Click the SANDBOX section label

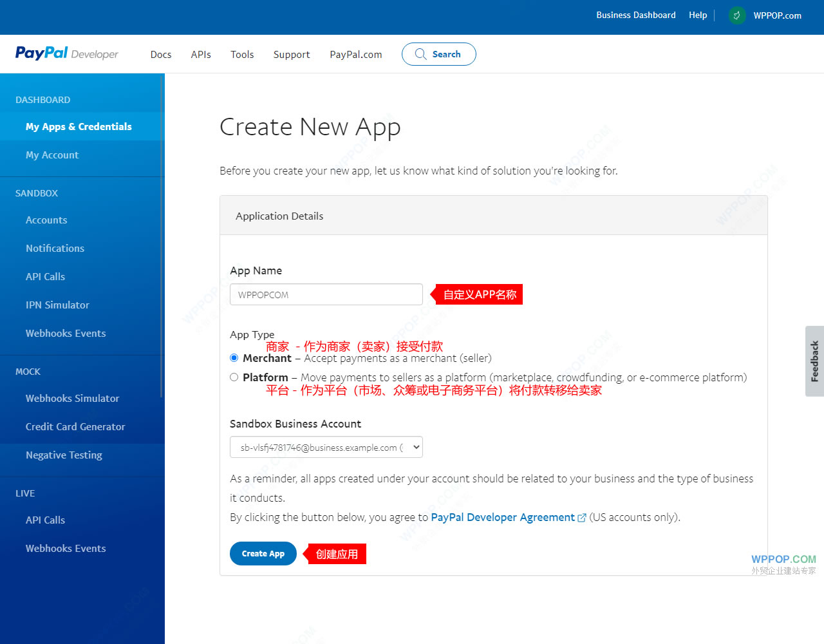click(x=37, y=193)
